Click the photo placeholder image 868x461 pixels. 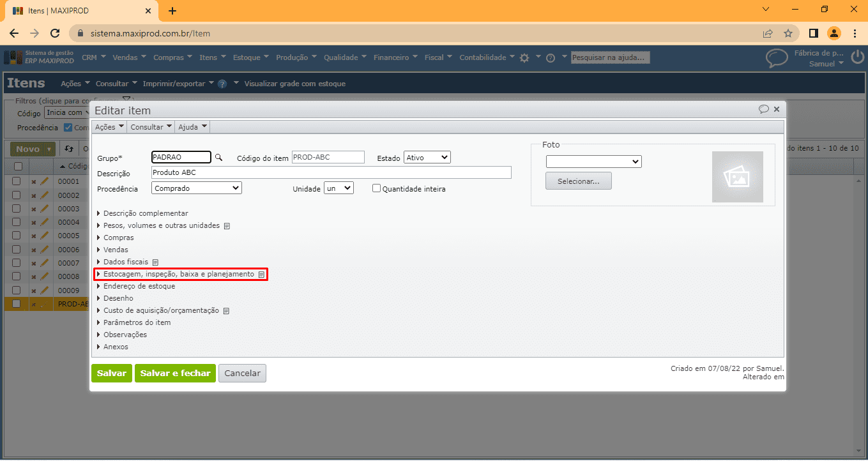(738, 177)
